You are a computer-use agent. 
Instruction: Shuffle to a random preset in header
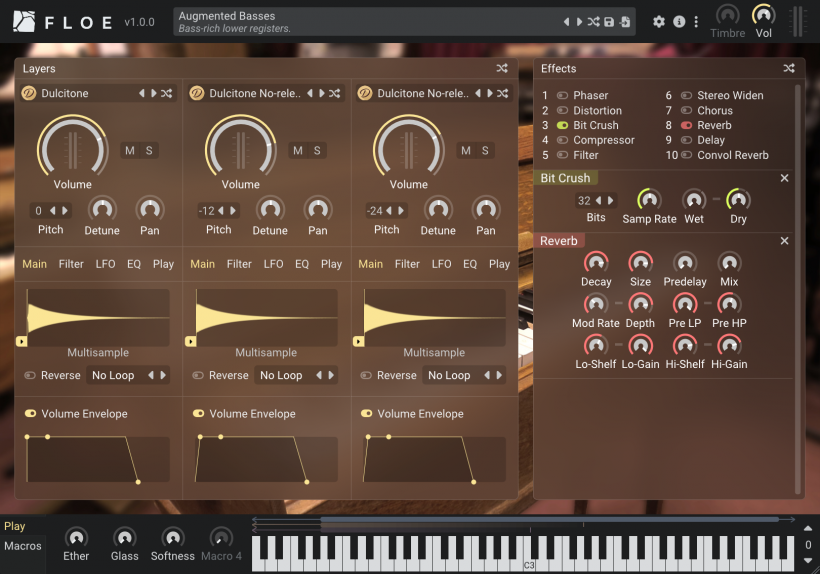[x=594, y=22]
